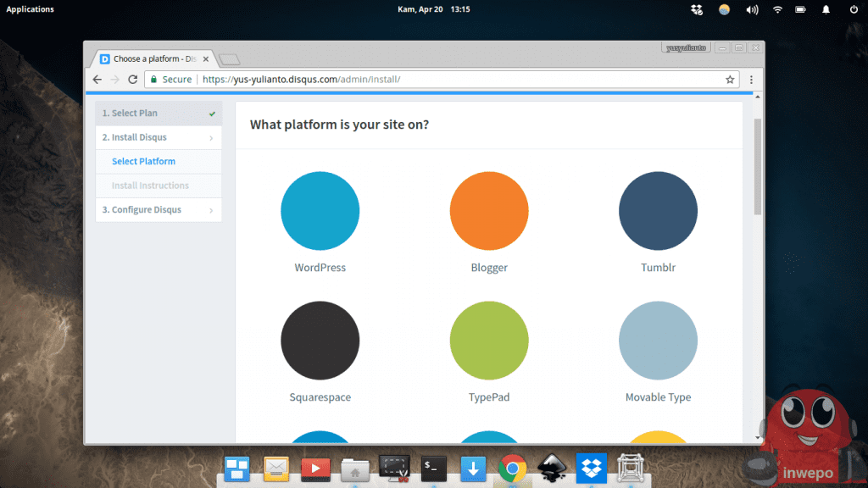Pick the Tumblr platform circle
Image resolution: width=868 pixels, height=488 pixels.
click(658, 211)
